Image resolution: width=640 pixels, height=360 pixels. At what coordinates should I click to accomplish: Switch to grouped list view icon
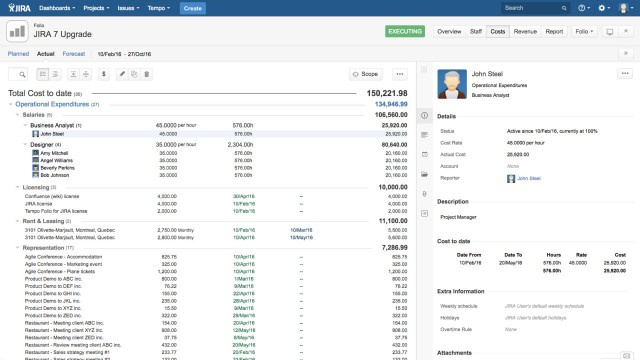[43, 74]
